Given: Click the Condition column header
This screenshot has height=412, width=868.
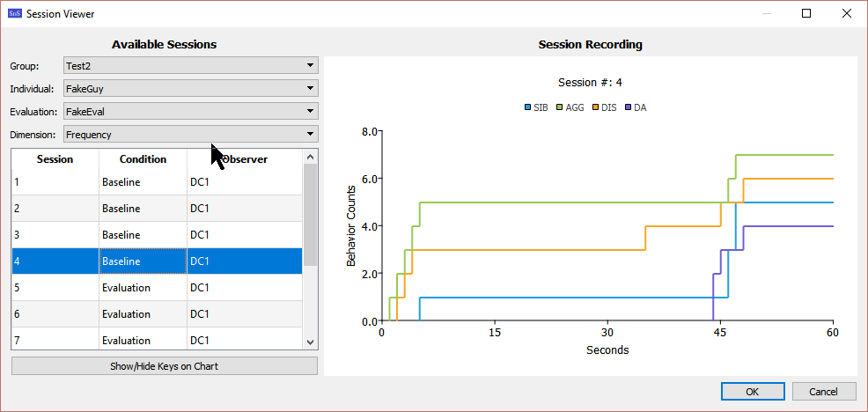Looking at the screenshot, I should 143,159.
